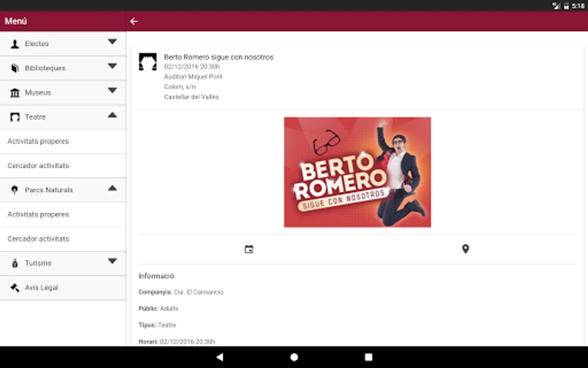The image size is (588, 368).
Task: Tap the Colom, s/n address line
Action: 180,87
